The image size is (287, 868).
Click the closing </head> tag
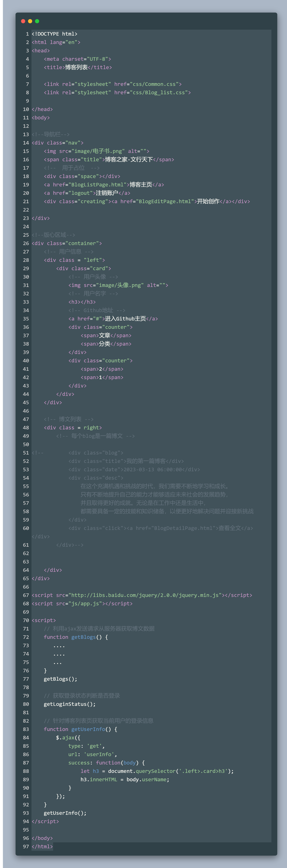click(42, 109)
